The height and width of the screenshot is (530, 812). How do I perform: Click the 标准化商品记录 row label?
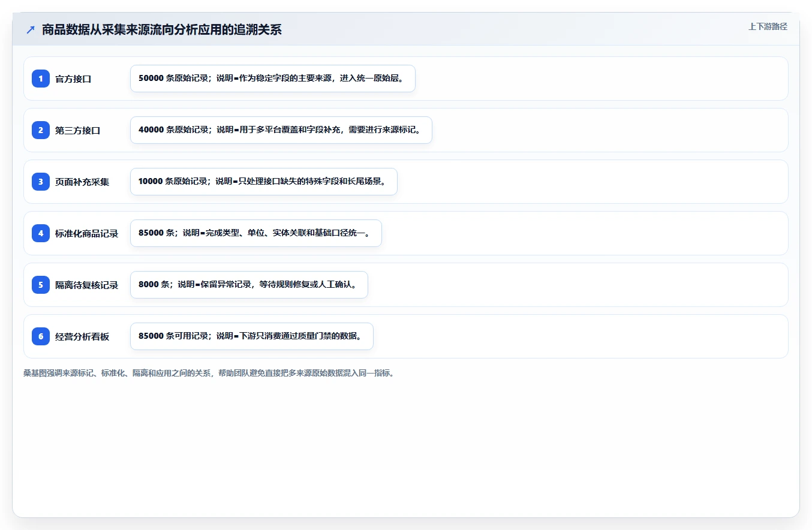pyautogui.click(x=87, y=234)
